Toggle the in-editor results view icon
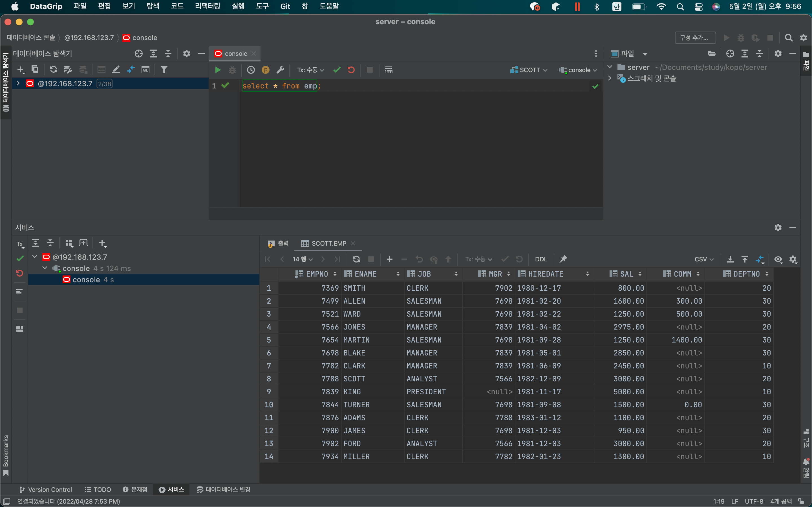 tap(389, 70)
